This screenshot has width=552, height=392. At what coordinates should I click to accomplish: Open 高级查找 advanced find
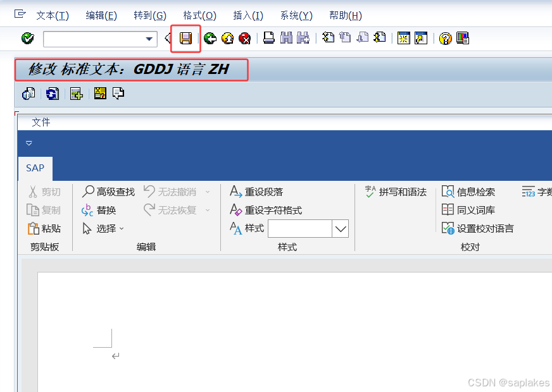108,192
